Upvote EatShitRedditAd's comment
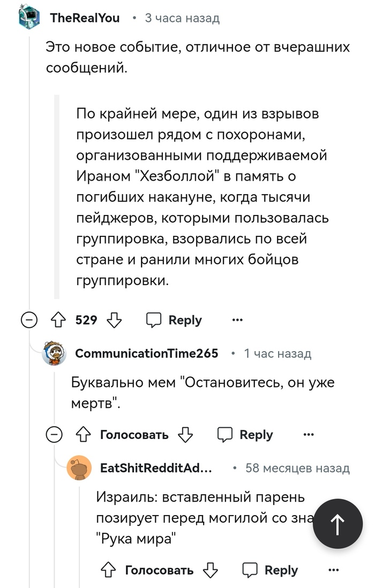375x588 pixels. point(108,570)
